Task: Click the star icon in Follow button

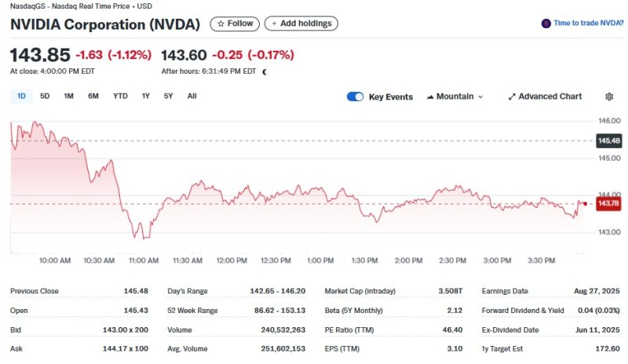Action: pyautogui.click(x=221, y=24)
